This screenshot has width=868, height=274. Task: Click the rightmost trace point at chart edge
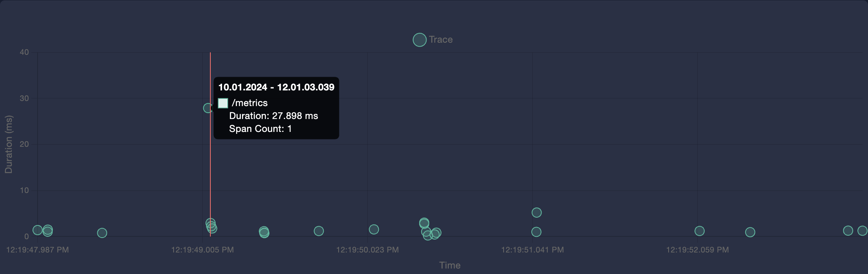[x=862, y=231]
